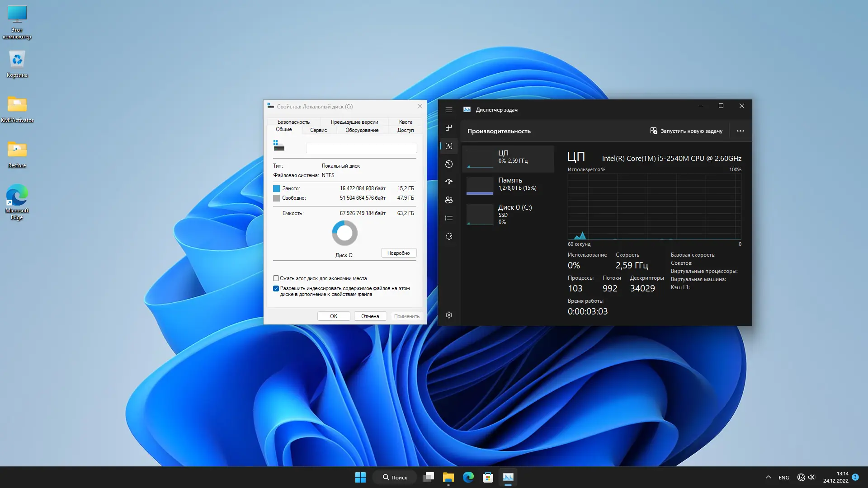Click the blue used-space color swatch

coord(276,188)
